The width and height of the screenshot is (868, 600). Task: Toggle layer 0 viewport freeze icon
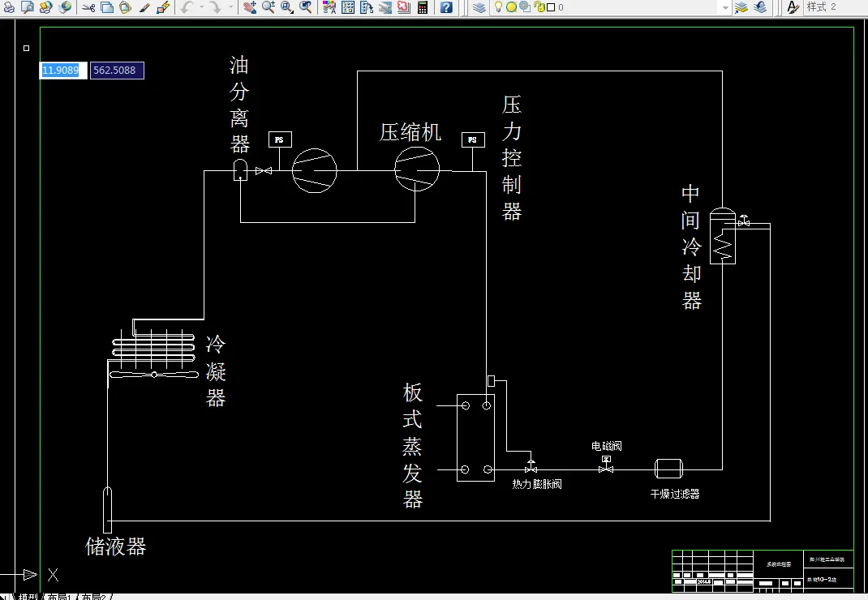pyautogui.click(x=525, y=7)
